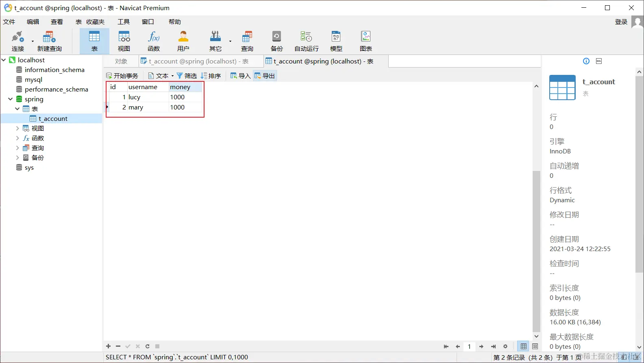Viewport: 644px width, 363px height.
Task: Click the 其它 (Others) toolbar icon
Action: click(215, 41)
